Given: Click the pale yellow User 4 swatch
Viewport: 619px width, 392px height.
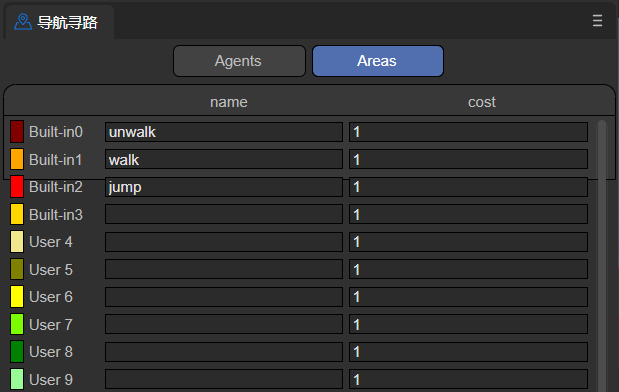Looking at the screenshot, I should [17, 242].
